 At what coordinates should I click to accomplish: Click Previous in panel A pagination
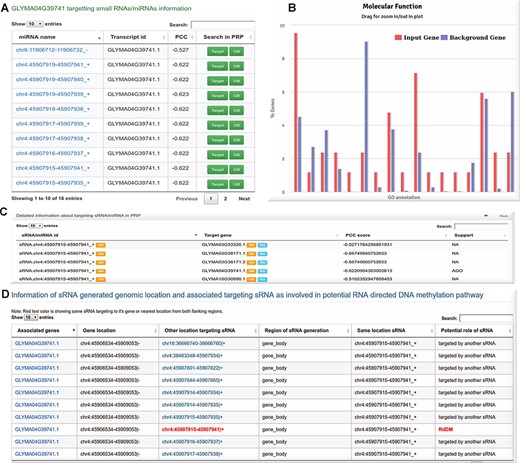click(187, 199)
